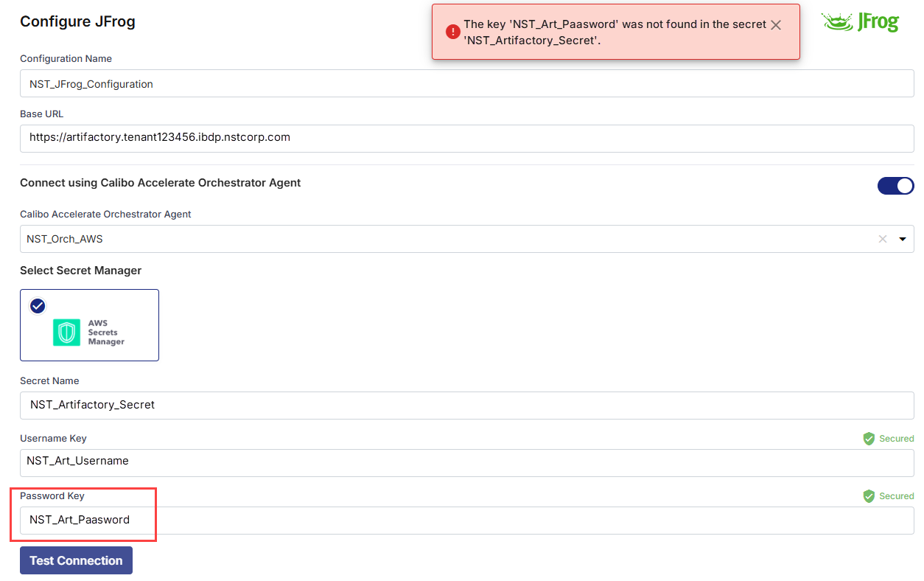The image size is (924, 581).
Task: Expand the Orchestrator Agent dropdown arrow
Action: [902, 239]
